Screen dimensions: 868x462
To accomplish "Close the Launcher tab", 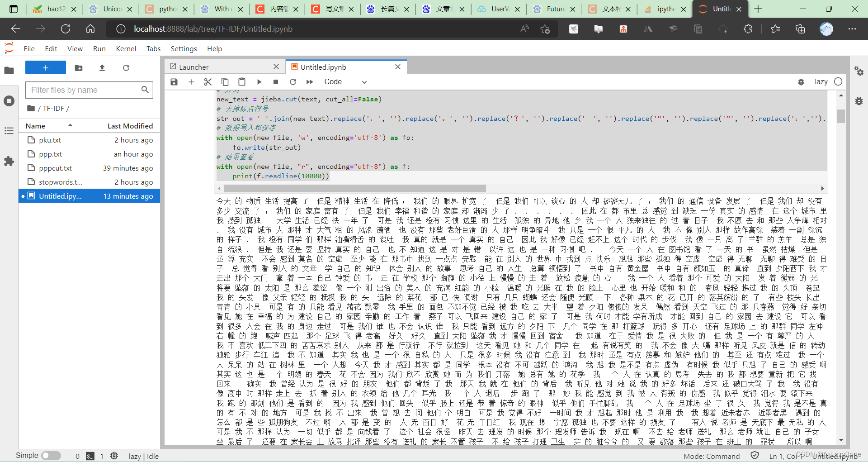I will tap(276, 67).
